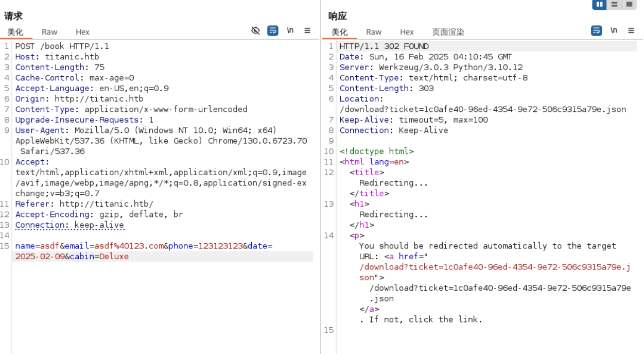Screen dimensions: 644x354
Task: Switch to the combined tabbed layout icon
Action: tap(629, 5)
